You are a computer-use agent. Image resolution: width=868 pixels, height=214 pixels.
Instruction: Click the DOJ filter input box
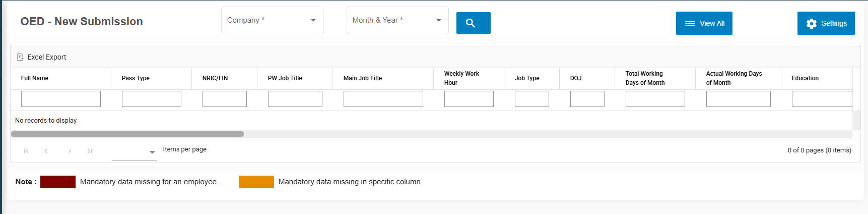tap(587, 99)
